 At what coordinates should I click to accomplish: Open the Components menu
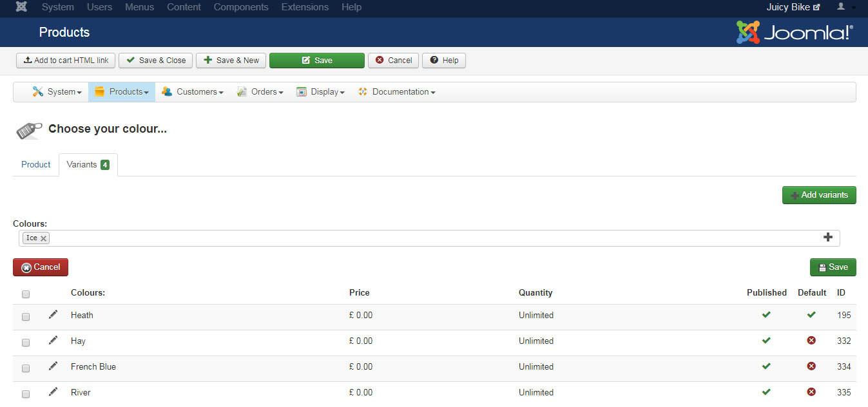point(241,7)
